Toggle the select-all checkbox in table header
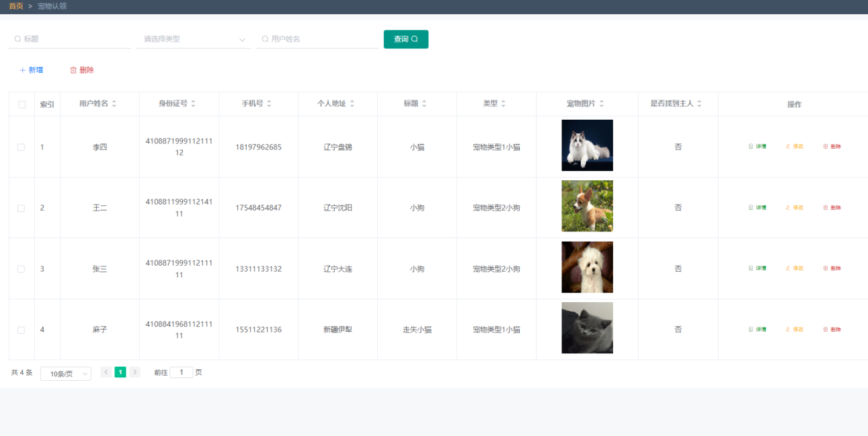 (x=22, y=104)
